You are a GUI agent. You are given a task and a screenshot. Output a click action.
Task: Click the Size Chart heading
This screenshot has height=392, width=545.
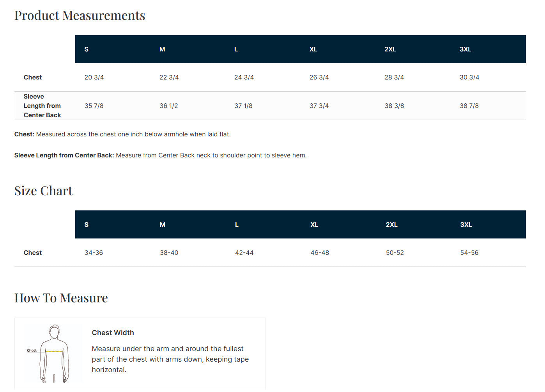43,191
